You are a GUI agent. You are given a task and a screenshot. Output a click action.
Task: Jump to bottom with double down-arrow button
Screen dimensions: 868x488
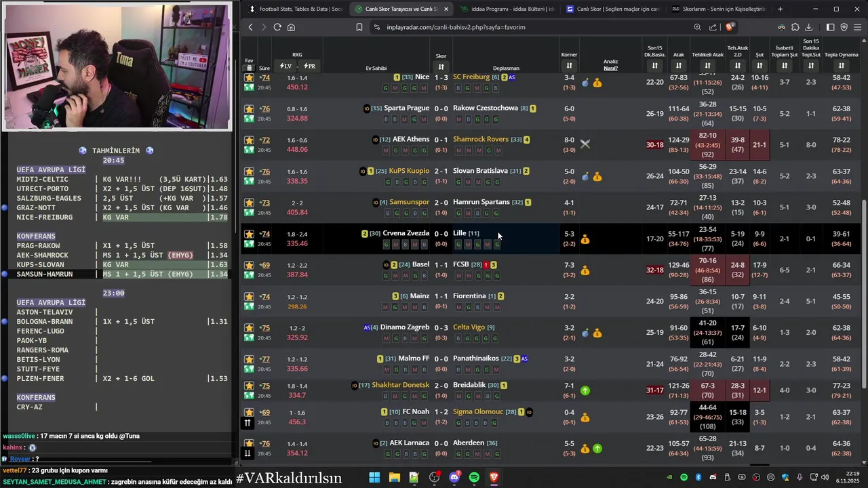click(248, 453)
